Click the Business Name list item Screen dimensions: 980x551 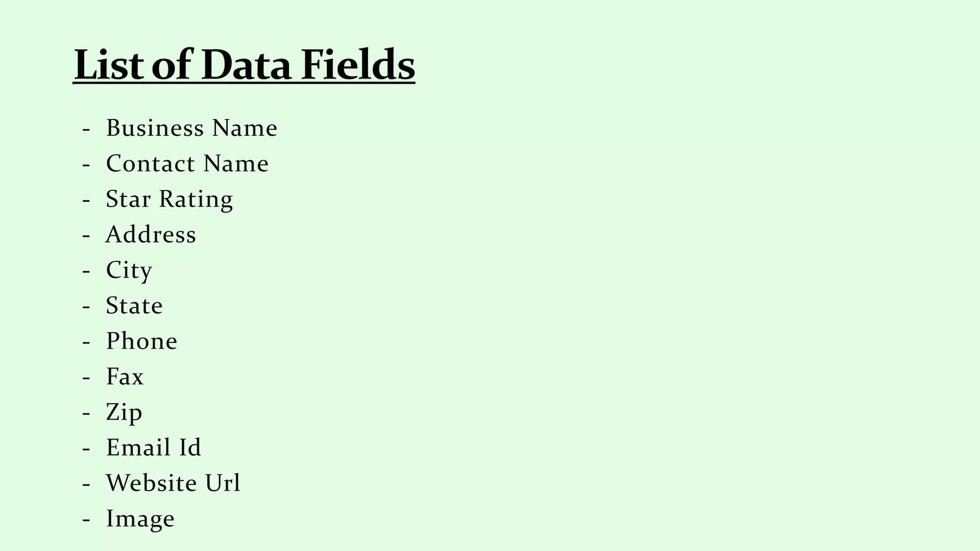pos(191,128)
